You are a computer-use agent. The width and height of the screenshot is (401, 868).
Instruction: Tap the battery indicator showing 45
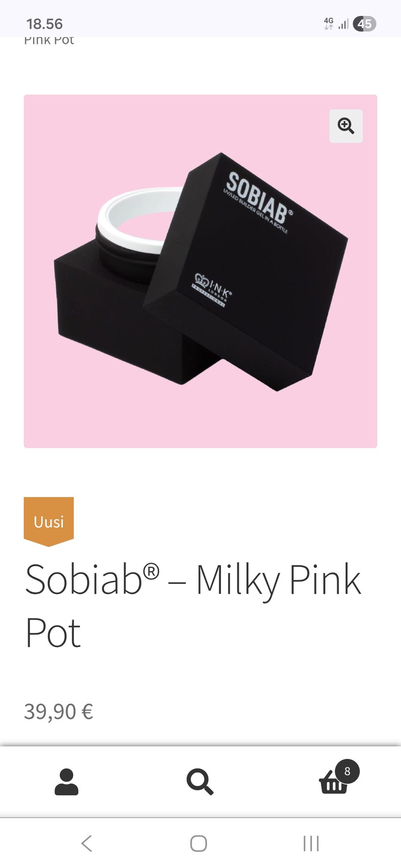pos(364,24)
